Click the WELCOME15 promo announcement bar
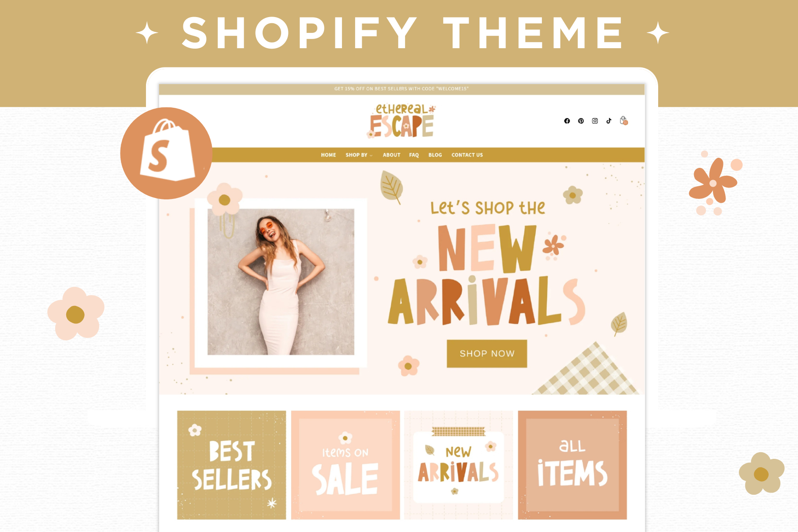This screenshot has height=532, width=798. click(x=402, y=89)
